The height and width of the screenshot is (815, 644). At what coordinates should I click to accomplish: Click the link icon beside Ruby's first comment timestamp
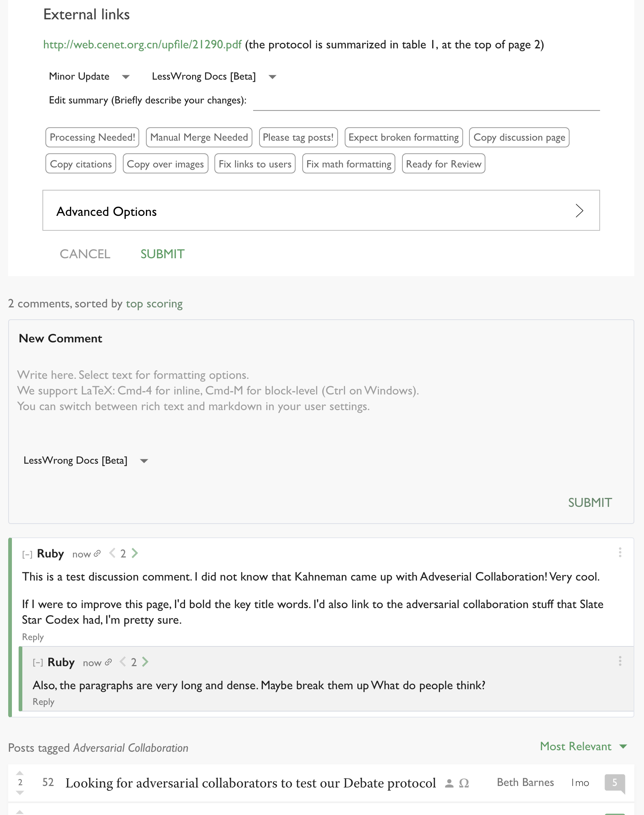(x=97, y=553)
